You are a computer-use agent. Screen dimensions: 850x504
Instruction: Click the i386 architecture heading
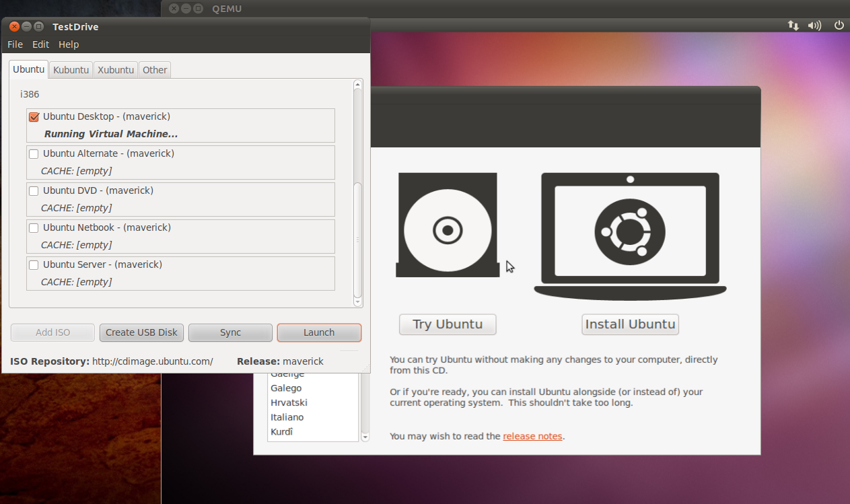[30, 95]
